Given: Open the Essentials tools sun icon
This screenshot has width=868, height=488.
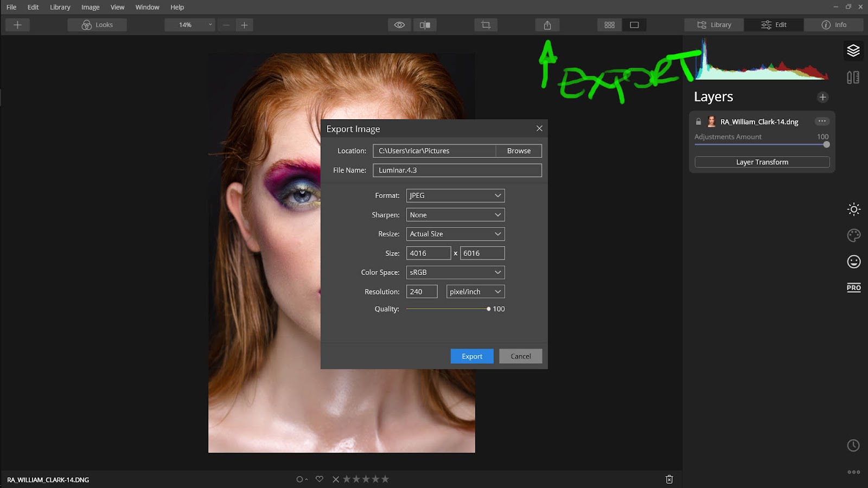Looking at the screenshot, I should pyautogui.click(x=853, y=209).
